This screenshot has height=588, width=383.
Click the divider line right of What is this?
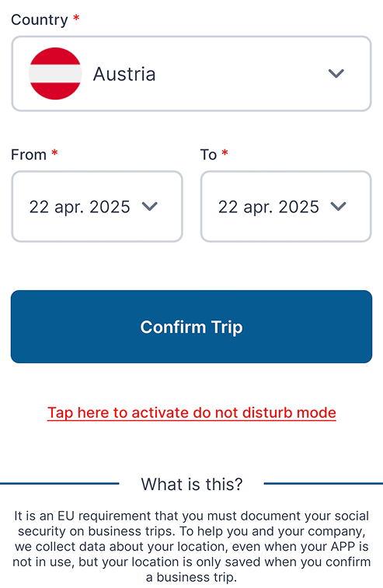coord(323,484)
